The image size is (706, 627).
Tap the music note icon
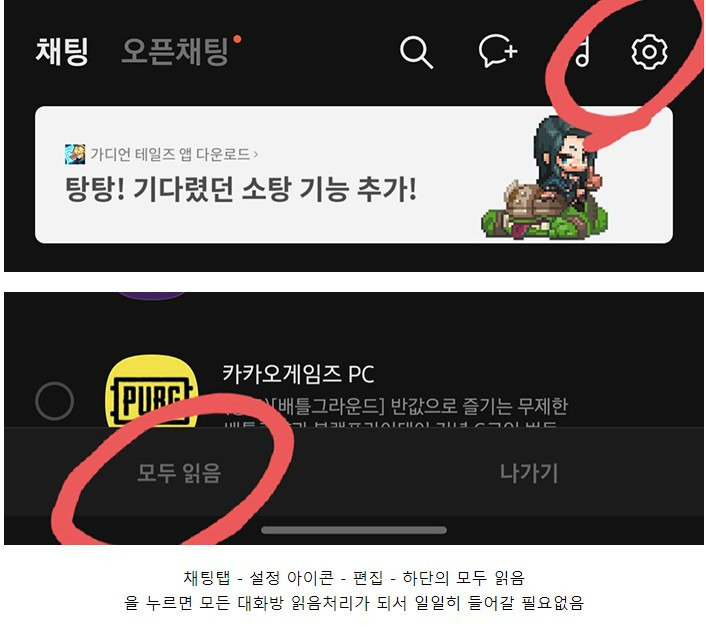pyautogui.click(x=582, y=52)
